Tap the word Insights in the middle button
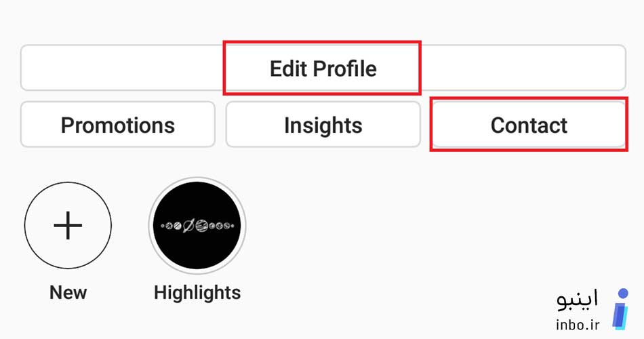The image size is (644, 339). (323, 125)
